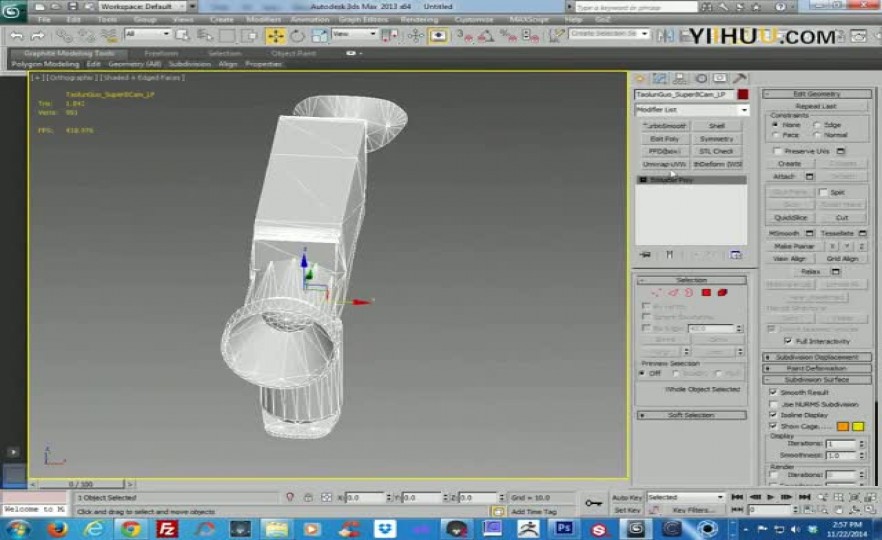Click the Rectangular Selection Region icon
The image size is (882, 540).
click(x=227, y=36)
